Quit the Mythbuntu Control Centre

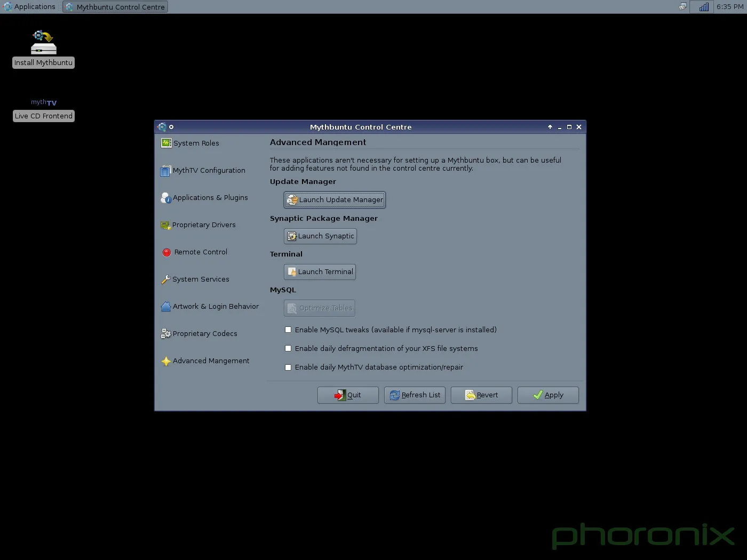pos(348,395)
